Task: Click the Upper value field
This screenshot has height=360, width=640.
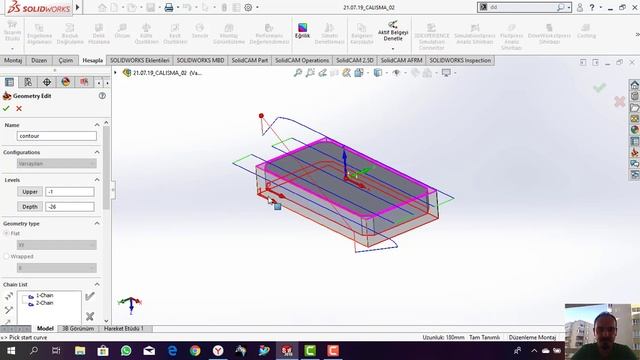Action: point(70,191)
